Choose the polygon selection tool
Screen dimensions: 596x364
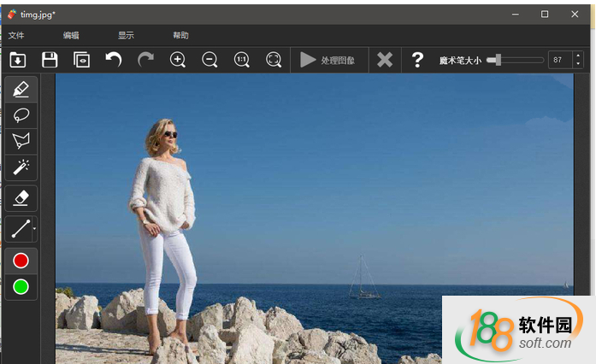[21, 141]
